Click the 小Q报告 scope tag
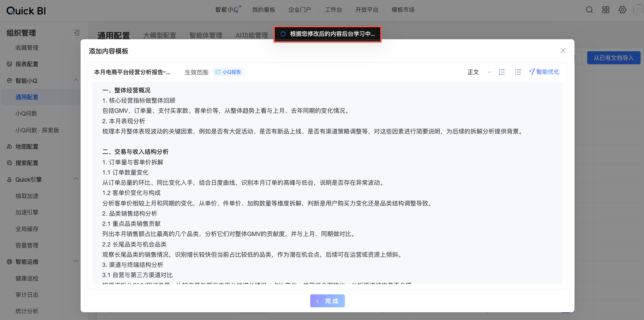 click(x=228, y=72)
